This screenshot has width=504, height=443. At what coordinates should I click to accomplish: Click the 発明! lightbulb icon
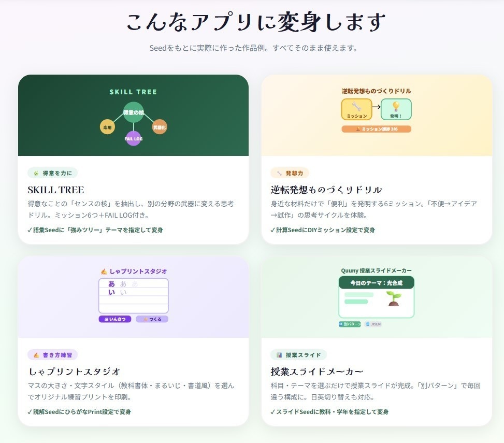click(x=397, y=106)
